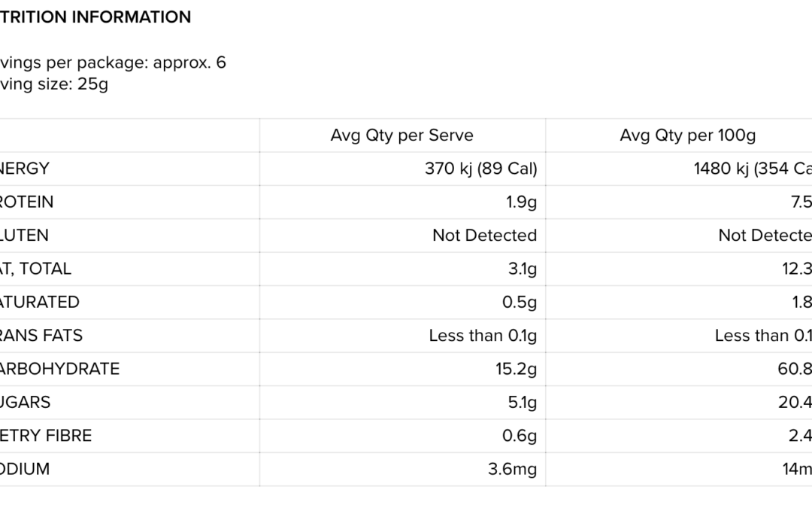Click the 3.6mg sodium per serve value
Screen dimensions: 812x508
pyautogui.click(x=512, y=469)
